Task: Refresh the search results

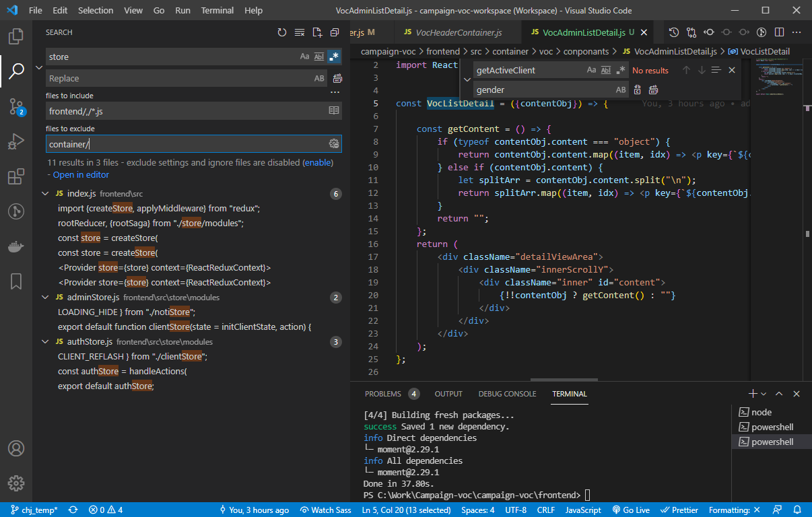Action: pyautogui.click(x=282, y=32)
